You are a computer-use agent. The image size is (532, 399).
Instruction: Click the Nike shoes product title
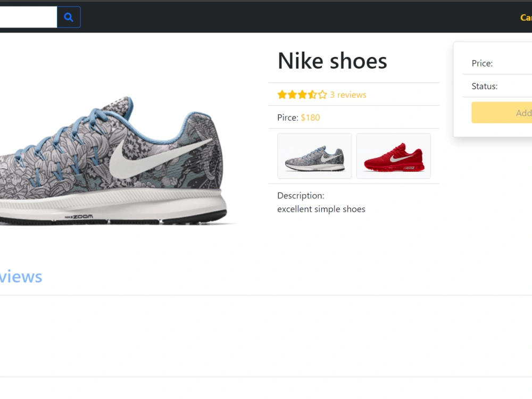[x=332, y=61]
